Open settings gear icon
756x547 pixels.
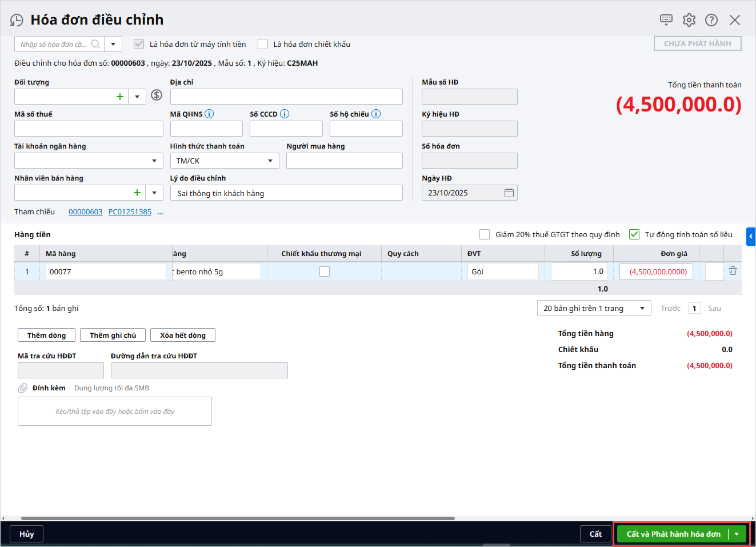[x=689, y=20]
